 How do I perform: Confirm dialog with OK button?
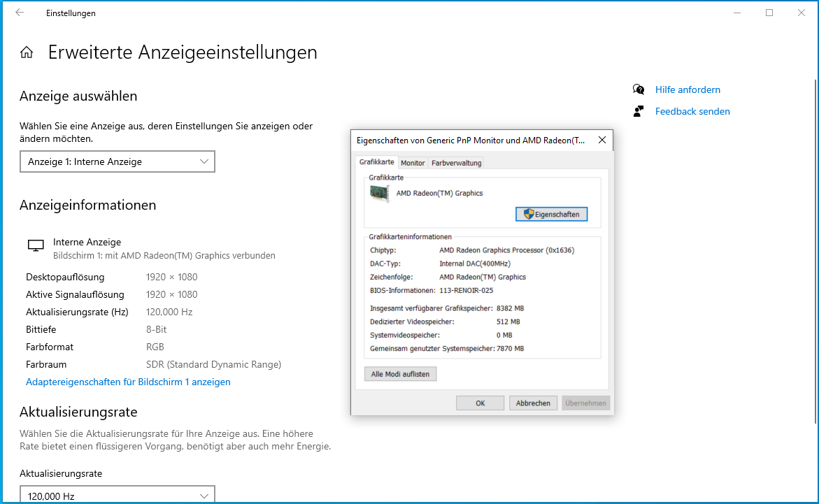tap(480, 403)
